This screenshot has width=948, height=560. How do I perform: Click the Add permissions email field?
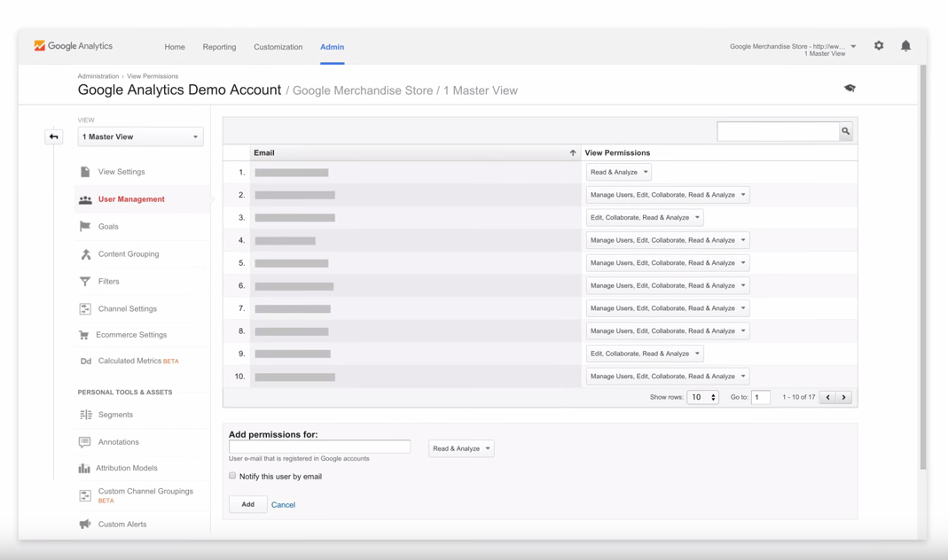320,447
